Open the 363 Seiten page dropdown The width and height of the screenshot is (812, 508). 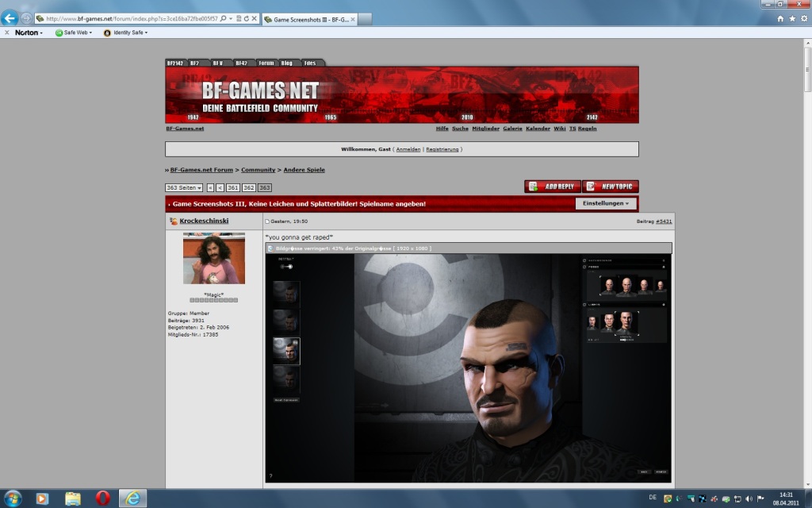pos(184,187)
